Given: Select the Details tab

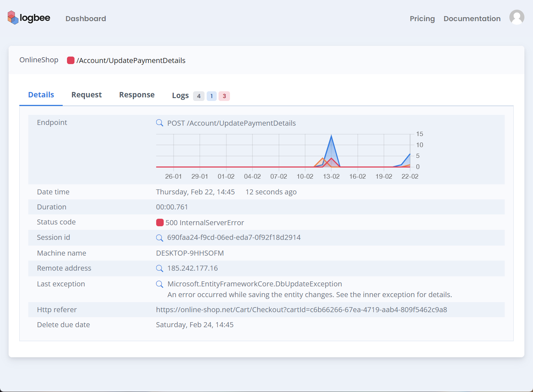Looking at the screenshot, I should (x=41, y=95).
